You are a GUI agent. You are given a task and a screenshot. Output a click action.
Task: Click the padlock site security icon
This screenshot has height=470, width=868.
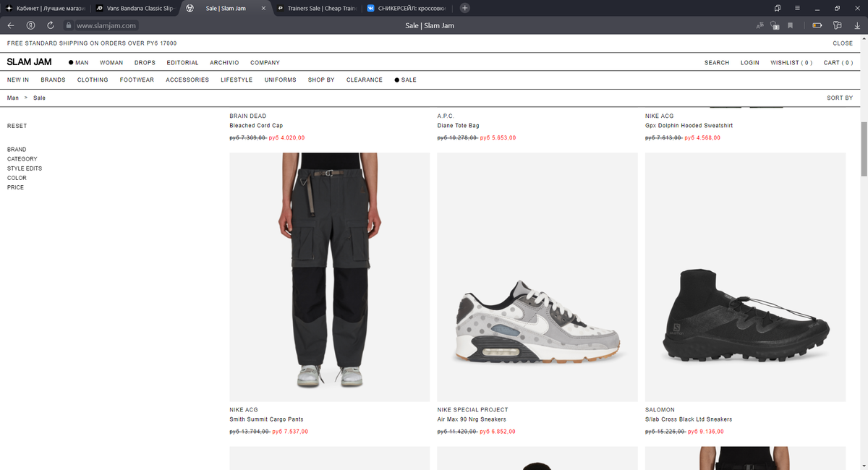click(69, 25)
